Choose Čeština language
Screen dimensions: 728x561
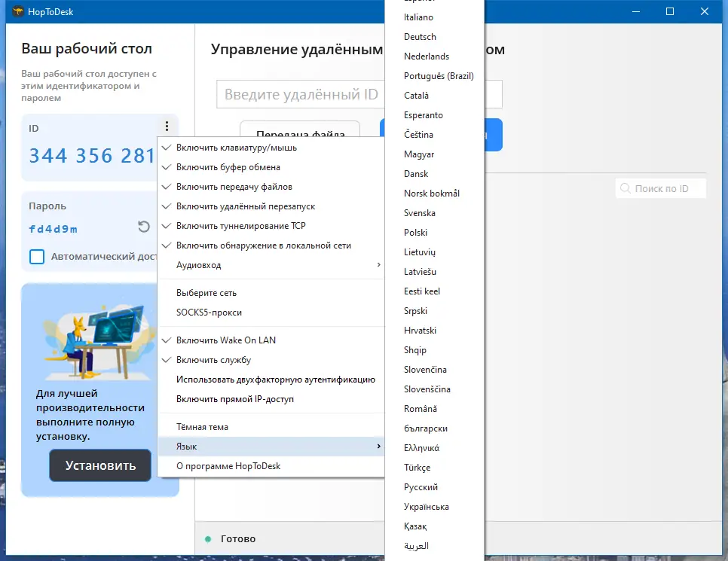(435, 135)
